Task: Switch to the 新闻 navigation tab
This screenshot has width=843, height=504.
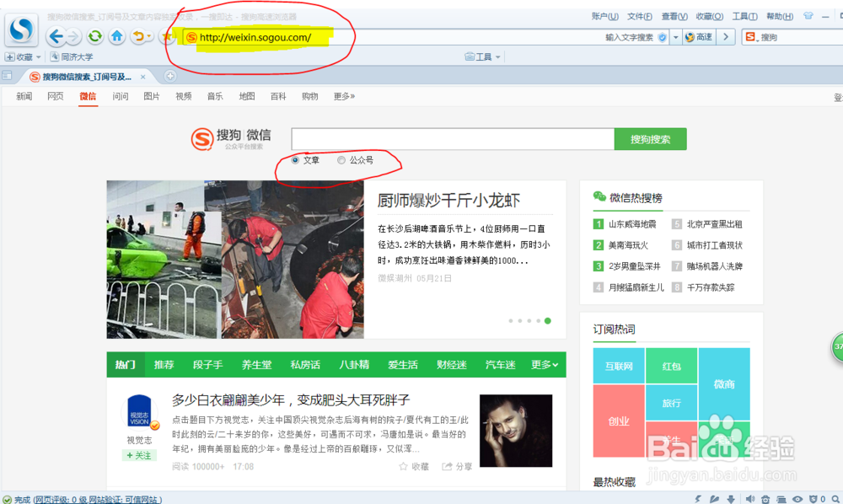Action: coord(24,96)
